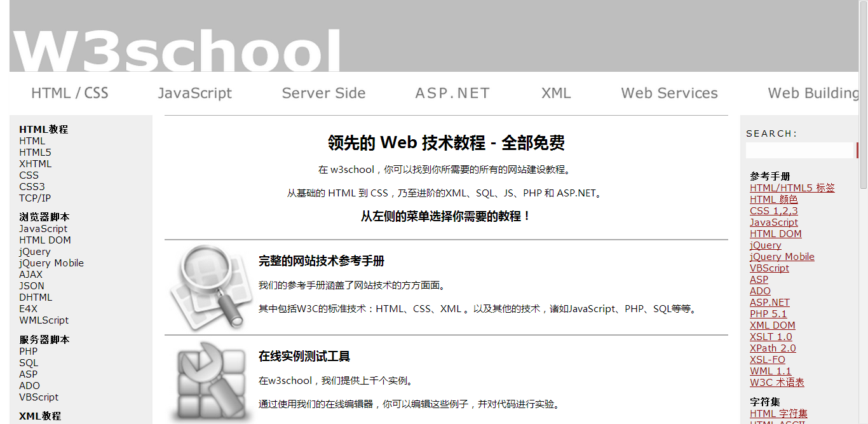This screenshot has height=424, width=868.
Task: Open CSS 1,2,3 reference link
Action: click(774, 211)
